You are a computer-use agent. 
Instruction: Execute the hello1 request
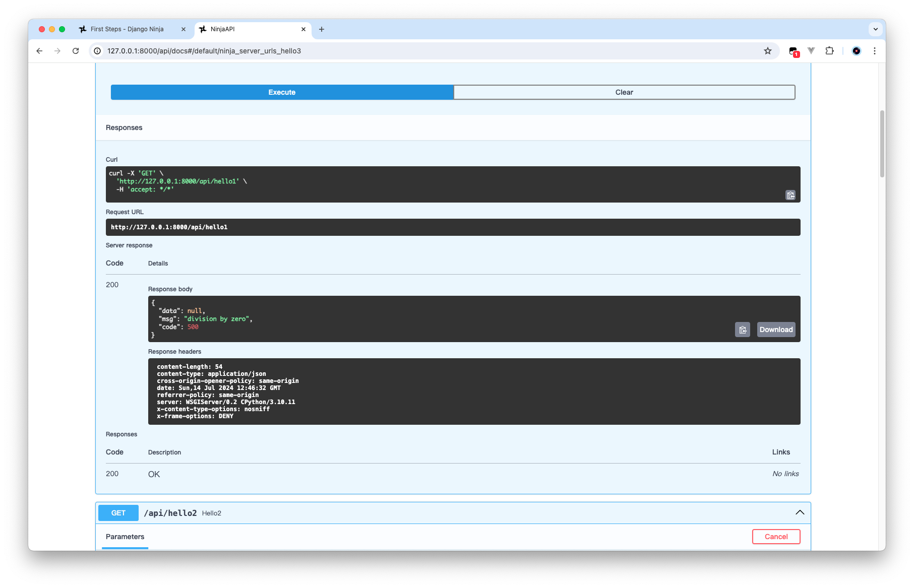[282, 92]
